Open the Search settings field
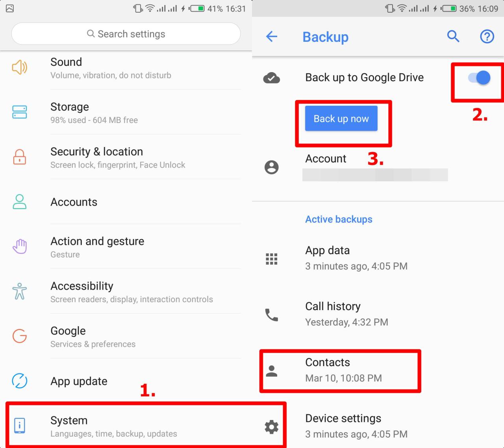 [x=126, y=34]
